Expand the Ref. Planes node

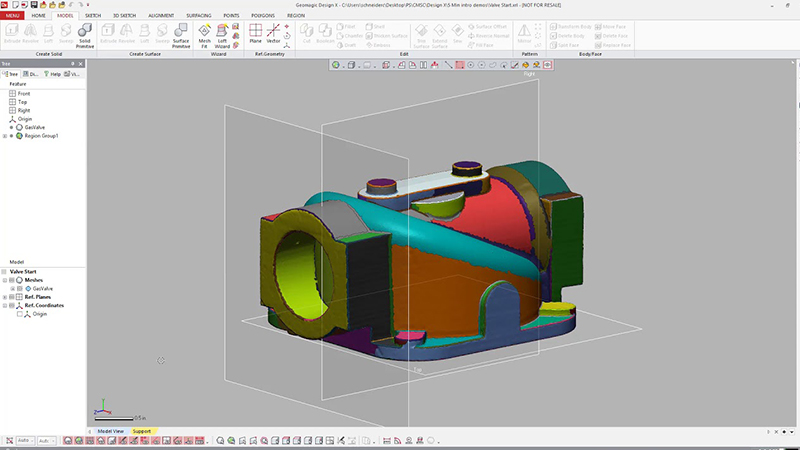click(5, 297)
